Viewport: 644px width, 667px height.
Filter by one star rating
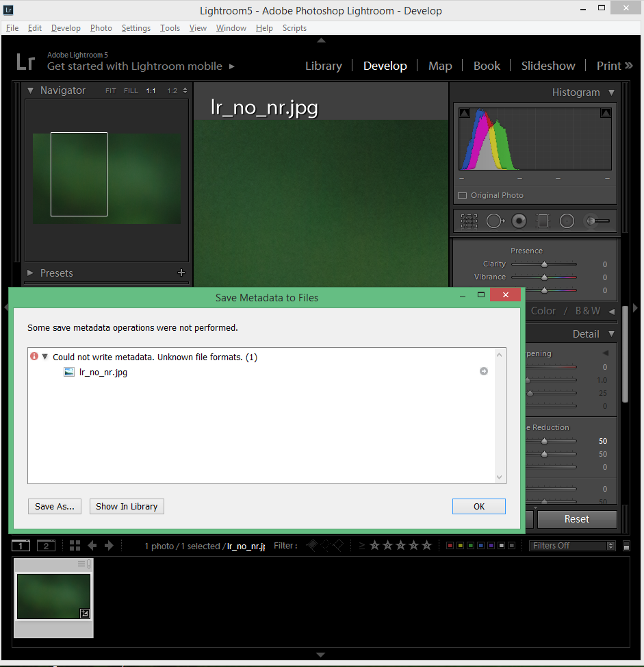coord(374,545)
